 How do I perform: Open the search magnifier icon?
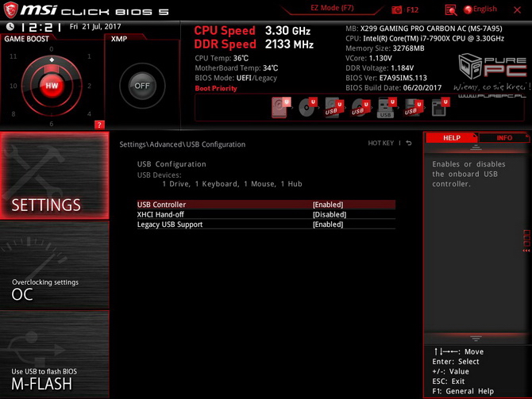(450, 10)
